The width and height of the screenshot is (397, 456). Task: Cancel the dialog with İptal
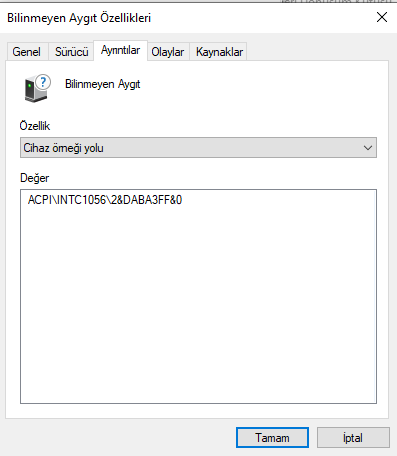click(353, 437)
